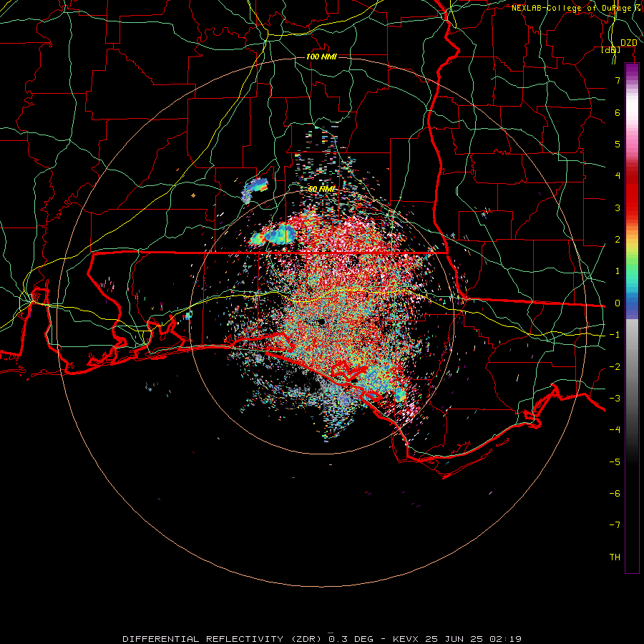This screenshot has height=644, width=644.
Task: Select the "-1" value on the color scale
Action: point(615,335)
